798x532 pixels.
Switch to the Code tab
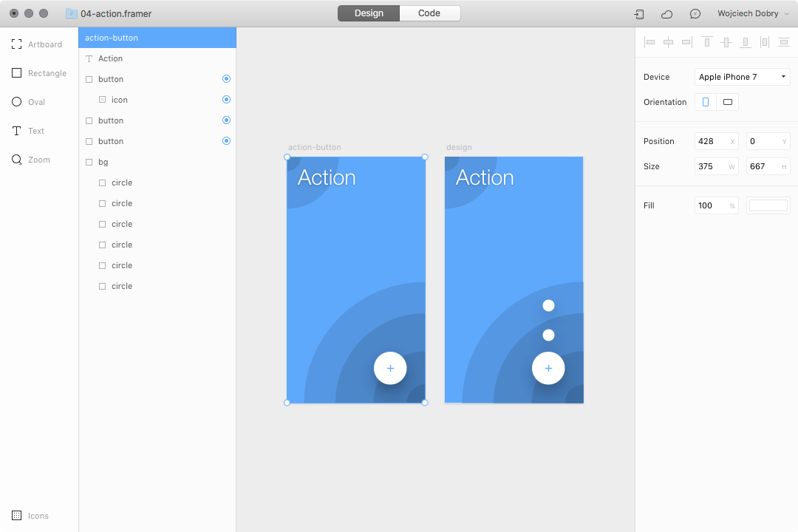[x=429, y=13]
